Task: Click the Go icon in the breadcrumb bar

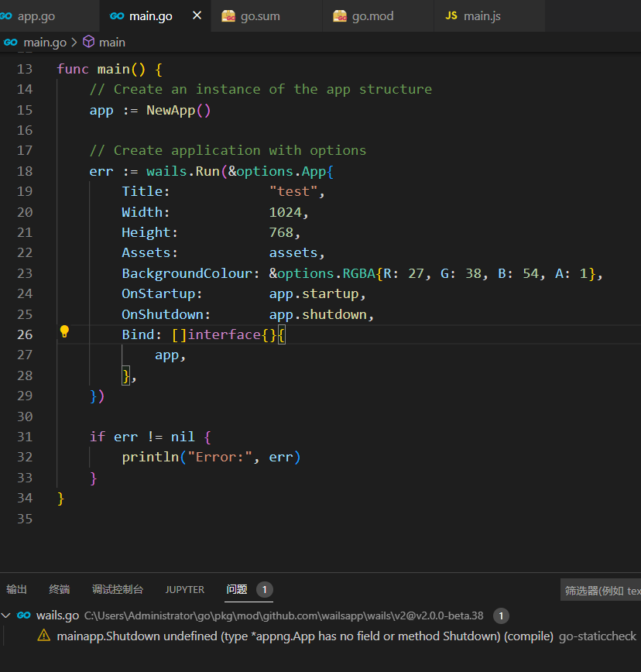Action: 9,42
